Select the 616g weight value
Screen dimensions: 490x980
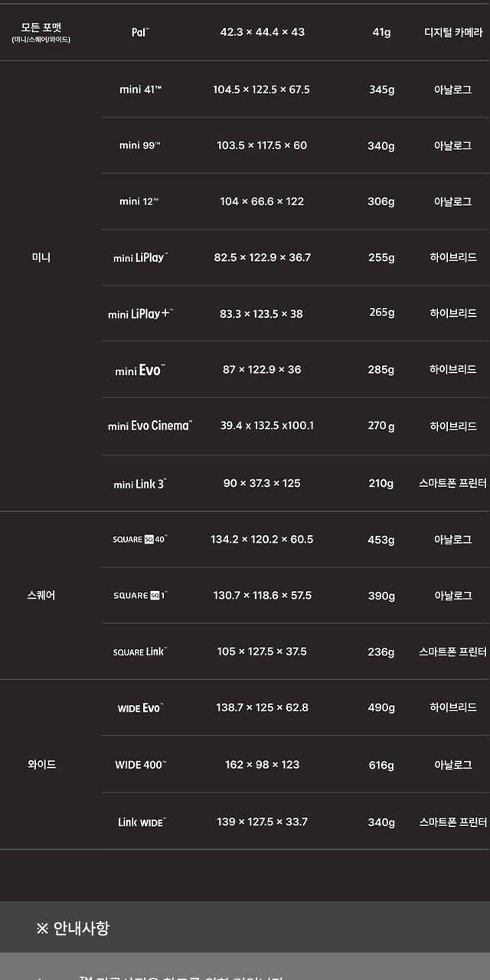(x=381, y=766)
